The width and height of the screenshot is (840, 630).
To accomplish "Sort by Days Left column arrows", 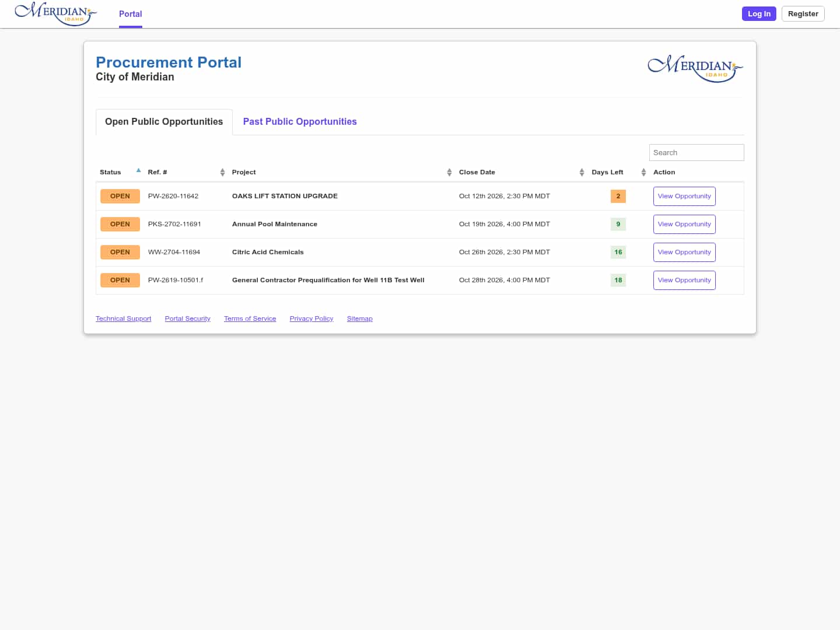I will coord(643,172).
